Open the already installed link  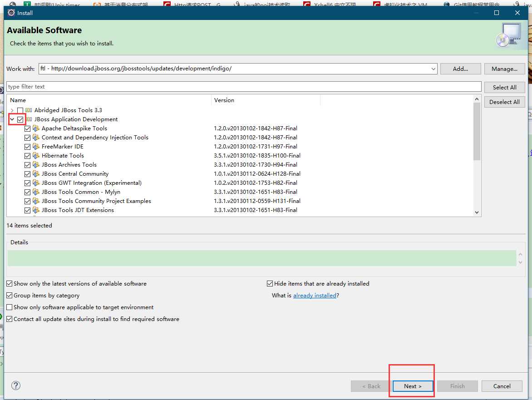pyautogui.click(x=315, y=296)
